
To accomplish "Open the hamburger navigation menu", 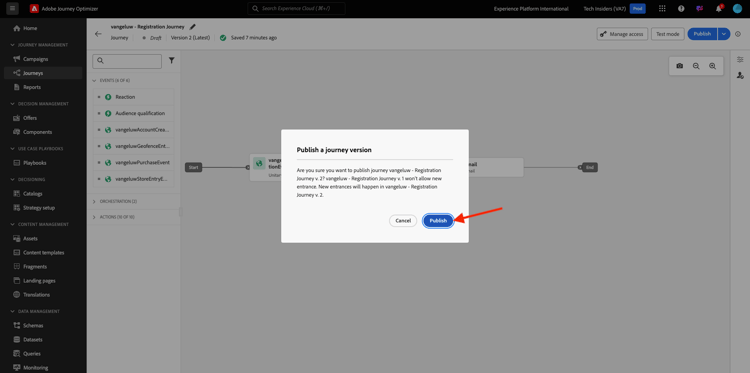I will point(12,9).
